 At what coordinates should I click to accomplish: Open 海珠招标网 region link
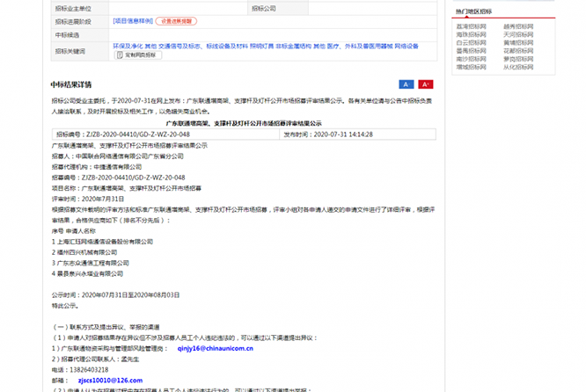coord(472,35)
